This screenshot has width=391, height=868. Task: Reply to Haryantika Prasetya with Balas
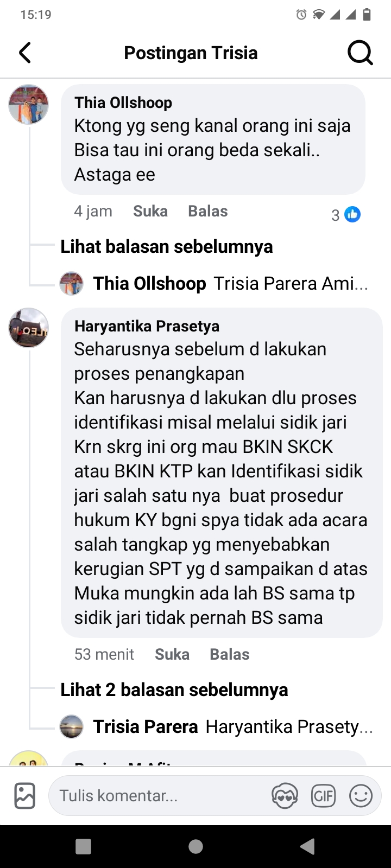[230, 654]
